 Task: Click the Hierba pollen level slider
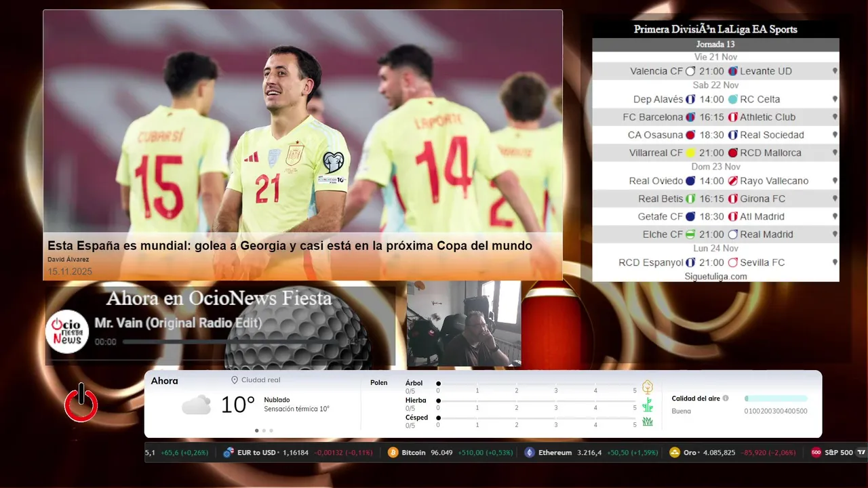tap(536, 401)
